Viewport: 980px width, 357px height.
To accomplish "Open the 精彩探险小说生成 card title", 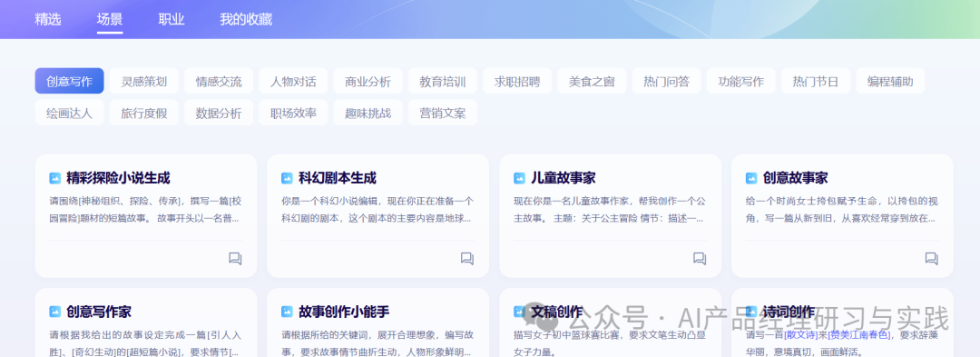I will 118,178.
